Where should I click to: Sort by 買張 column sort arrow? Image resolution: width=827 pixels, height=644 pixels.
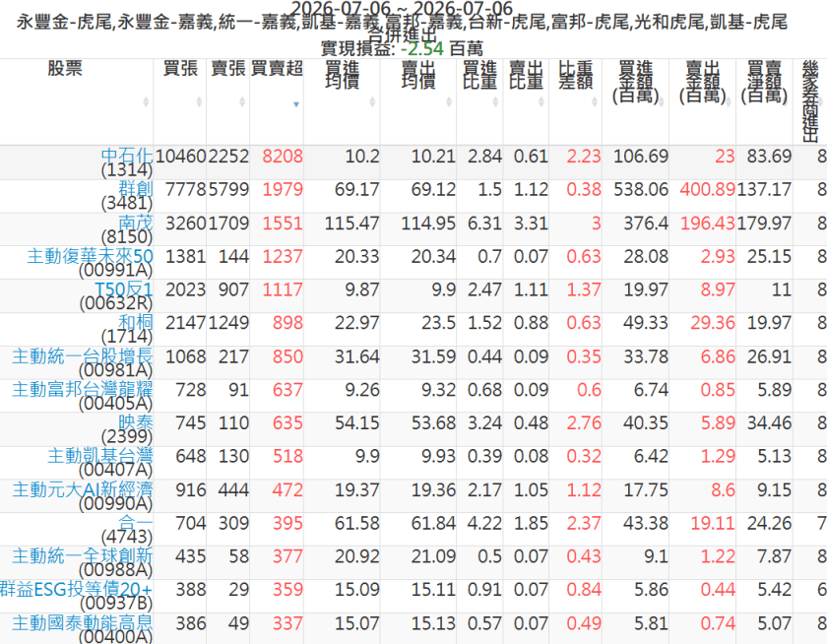[x=199, y=102]
